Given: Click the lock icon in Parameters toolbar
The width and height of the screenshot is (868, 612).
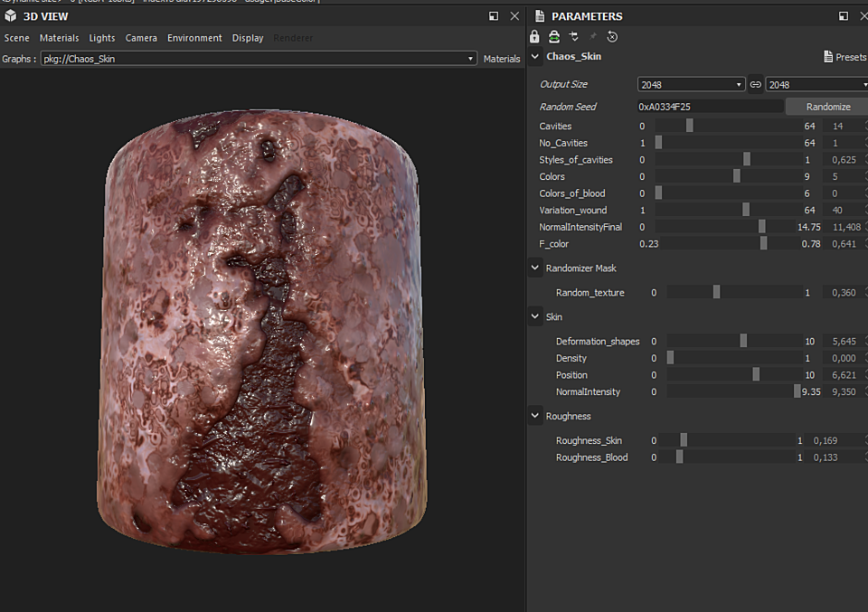Looking at the screenshot, I should pos(534,37).
